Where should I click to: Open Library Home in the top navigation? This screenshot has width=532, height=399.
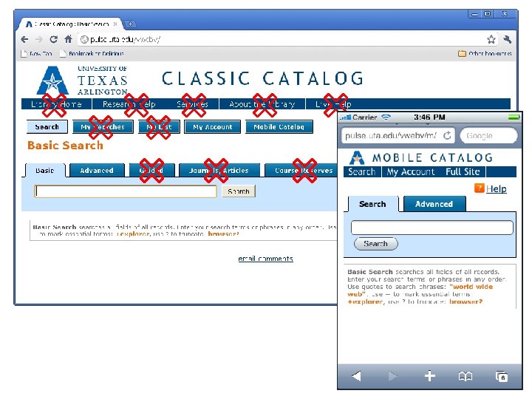(56, 104)
